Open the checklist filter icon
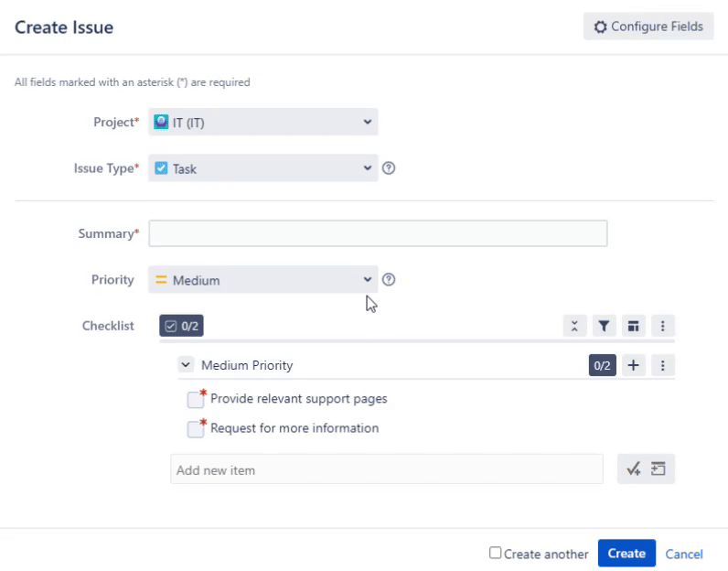Image resolution: width=728 pixels, height=571 pixels. (604, 326)
